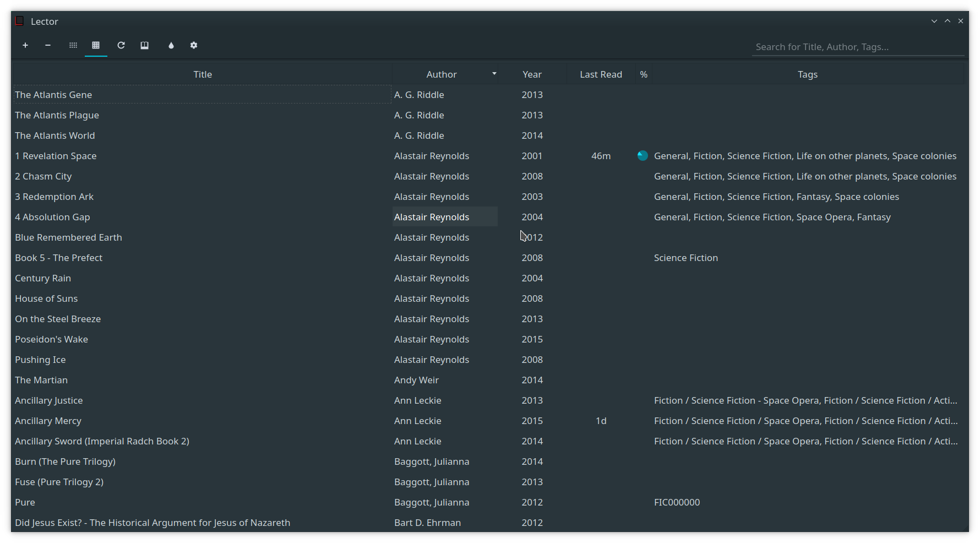Sort the table by the Title column
Image resolution: width=980 pixels, height=543 pixels.
coord(203,74)
